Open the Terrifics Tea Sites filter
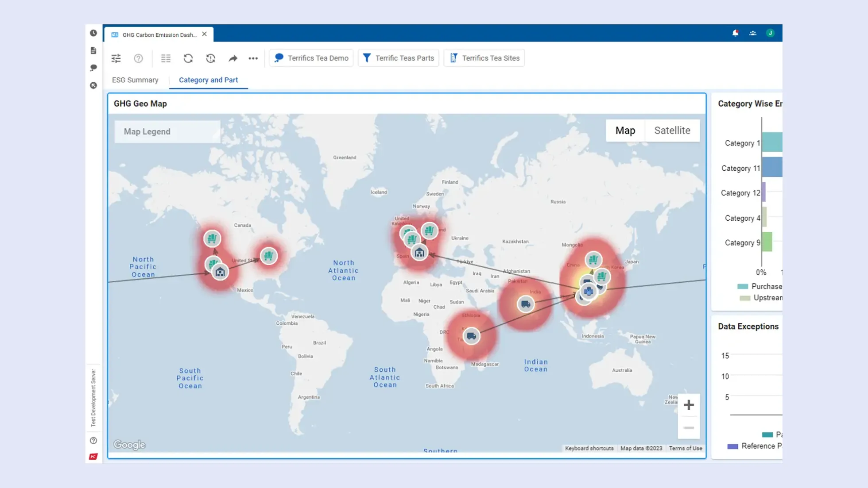This screenshot has width=868, height=488. tap(484, 58)
